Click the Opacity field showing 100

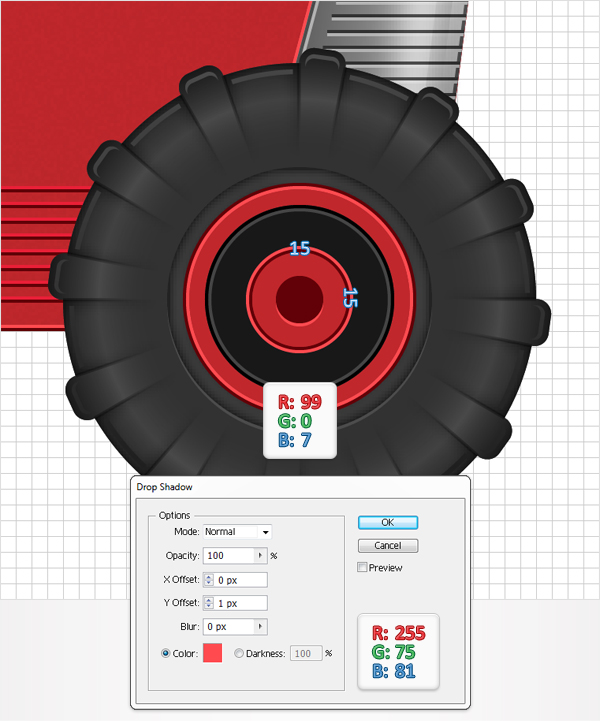coord(229,555)
